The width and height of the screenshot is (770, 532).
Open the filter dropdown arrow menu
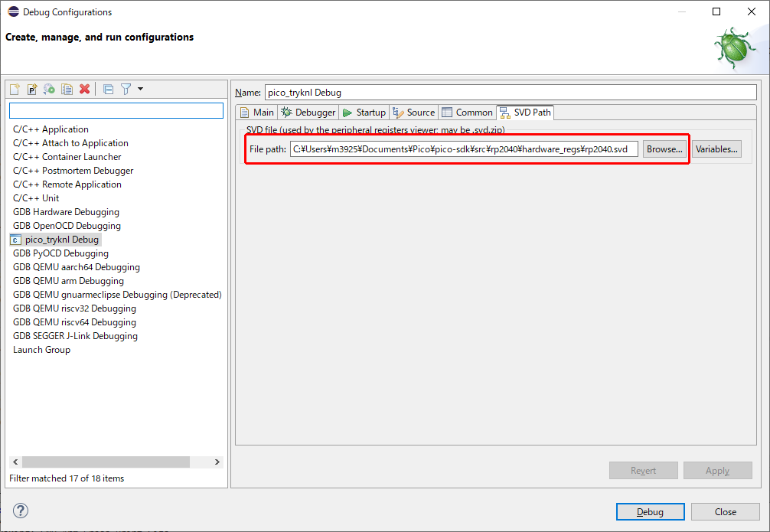click(x=140, y=90)
